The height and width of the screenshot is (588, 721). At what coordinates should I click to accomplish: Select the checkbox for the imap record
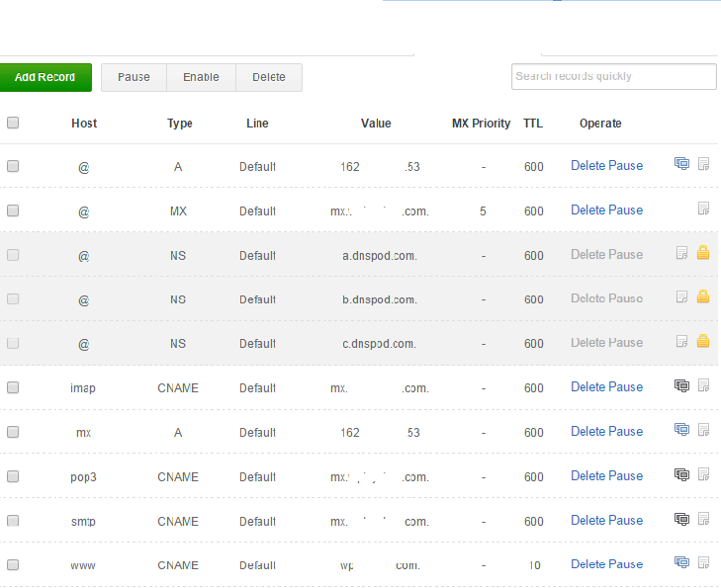[x=13, y=387]
